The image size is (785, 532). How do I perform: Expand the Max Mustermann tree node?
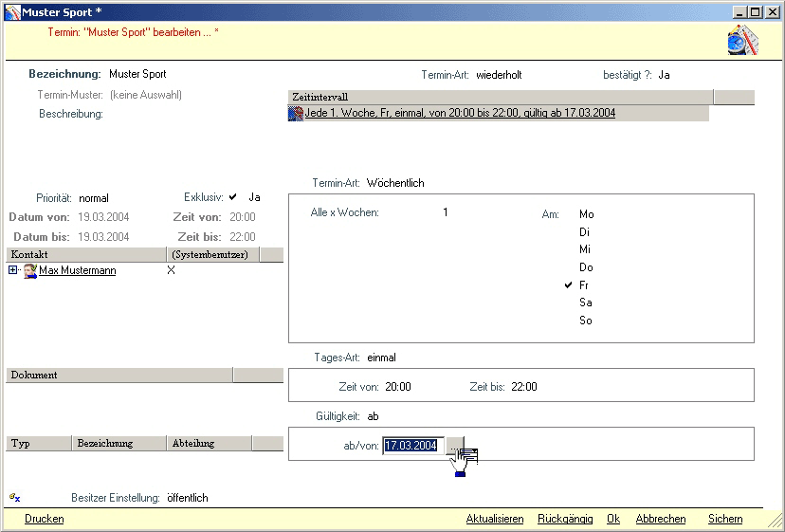pyautogui.click(x=12, y=270)
